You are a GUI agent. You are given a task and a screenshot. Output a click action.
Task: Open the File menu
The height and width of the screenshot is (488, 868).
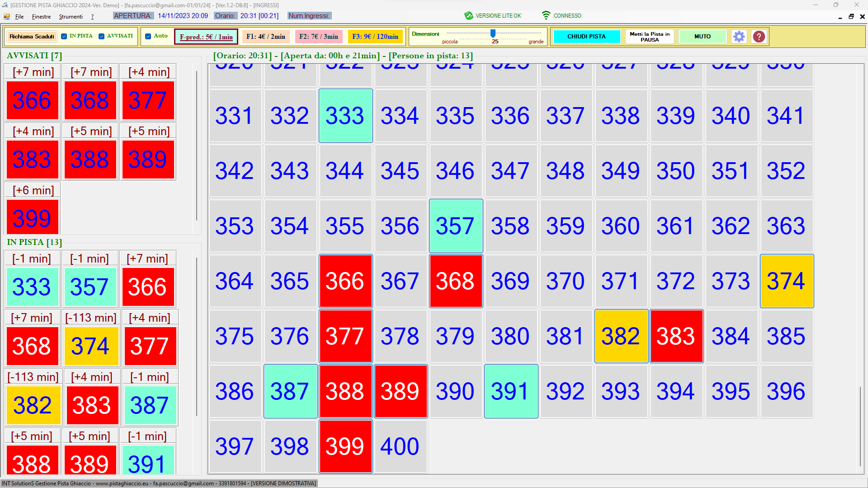click(19, 17)
